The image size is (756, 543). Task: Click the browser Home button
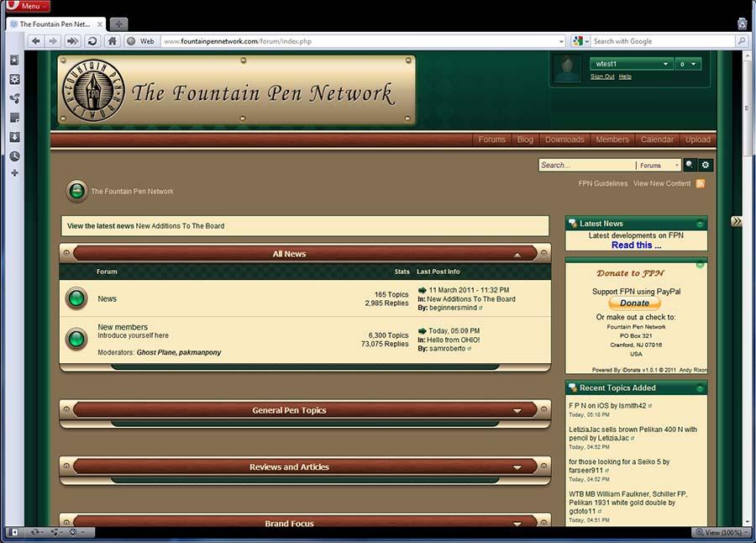coord(112,41)
